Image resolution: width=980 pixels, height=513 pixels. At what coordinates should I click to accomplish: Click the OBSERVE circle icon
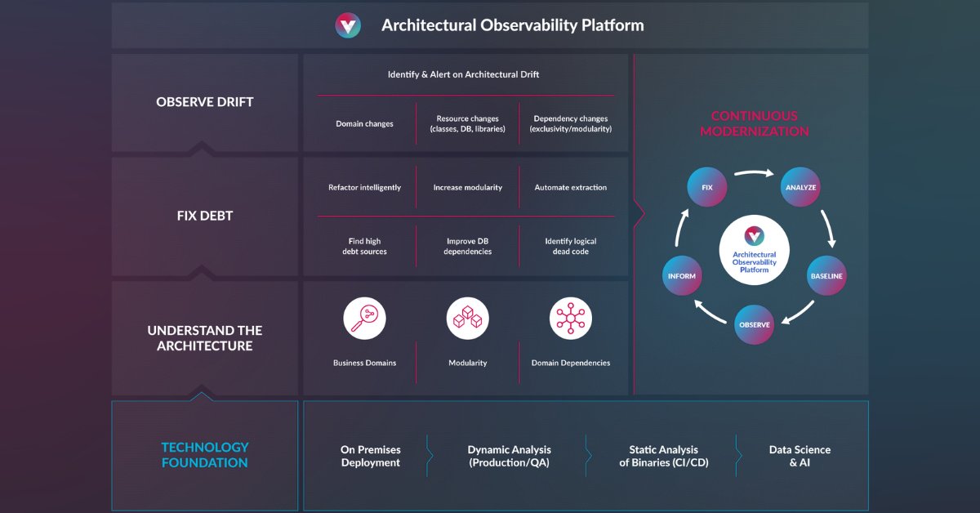(x=754, y=324)
